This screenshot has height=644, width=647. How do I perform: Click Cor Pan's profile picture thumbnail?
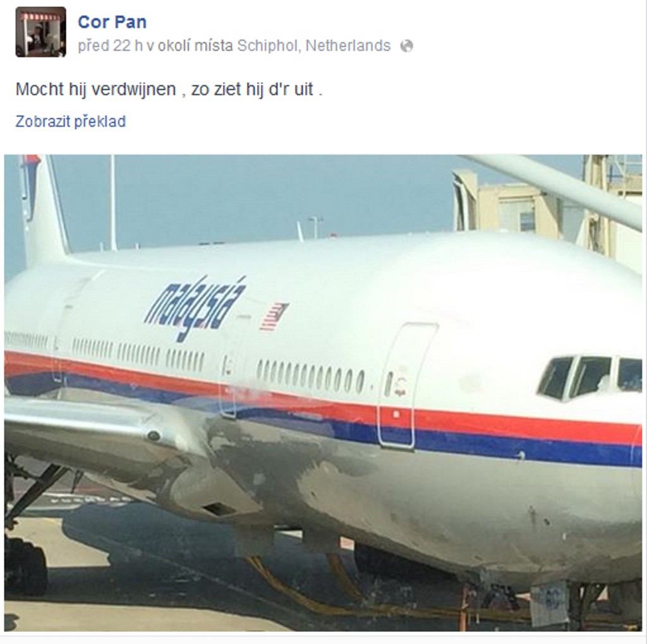point(40,32)
